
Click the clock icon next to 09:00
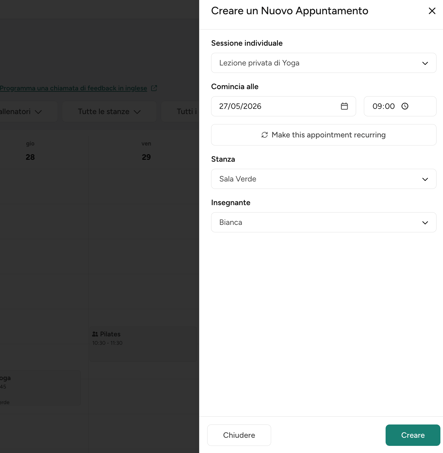(x=405, y=106)
